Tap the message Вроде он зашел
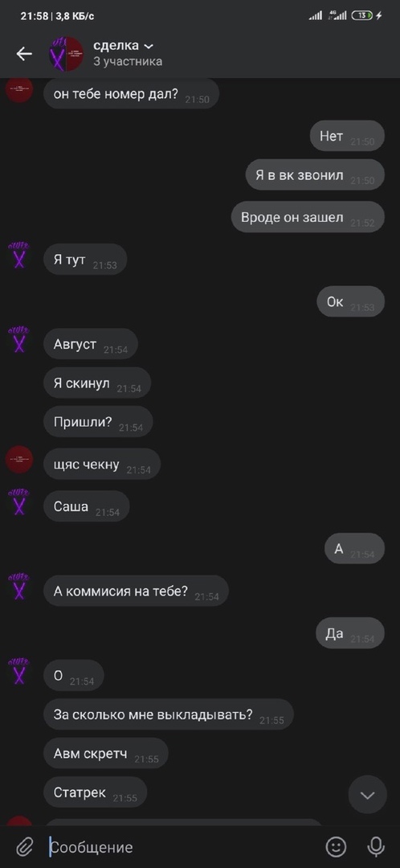Image resolution: width=400 pixels, height=868 pixels. pos(308,217)
